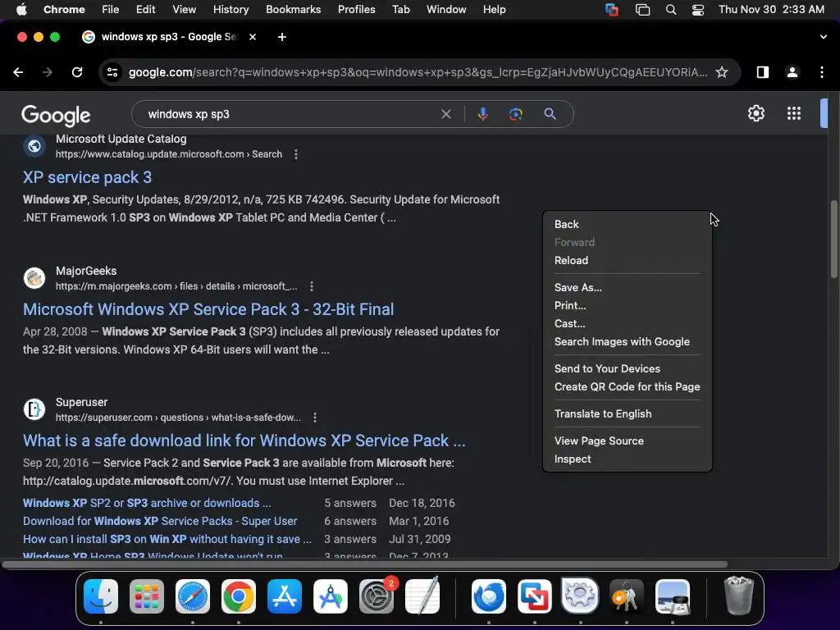The image size is (840, 630).
Task: Open 'Microsoft Windows XP Service Pack 3 - 32-Bit Final' link
Action: [208, 309]
